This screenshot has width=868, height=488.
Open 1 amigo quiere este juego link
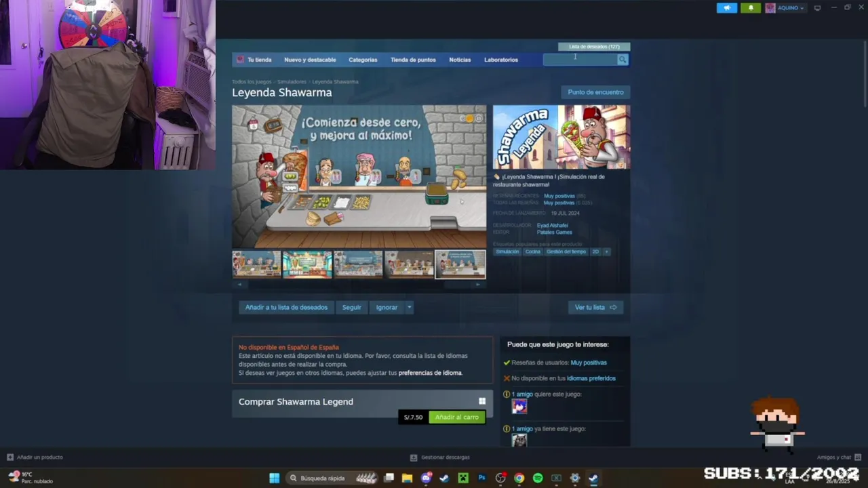(522, 394)
